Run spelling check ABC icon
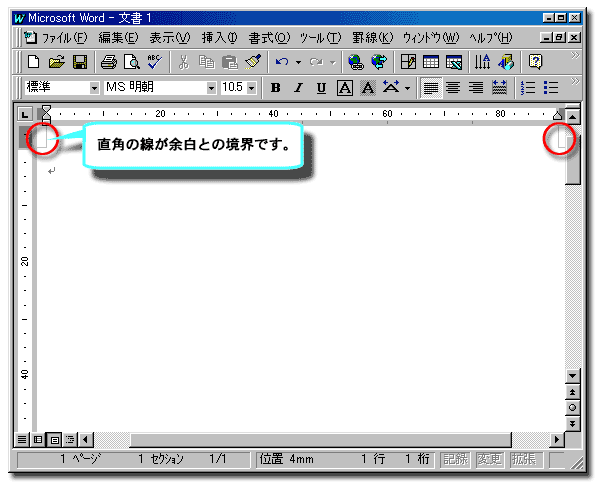The height and width of the screenshot is (488, 600). (x=154, y=62)
